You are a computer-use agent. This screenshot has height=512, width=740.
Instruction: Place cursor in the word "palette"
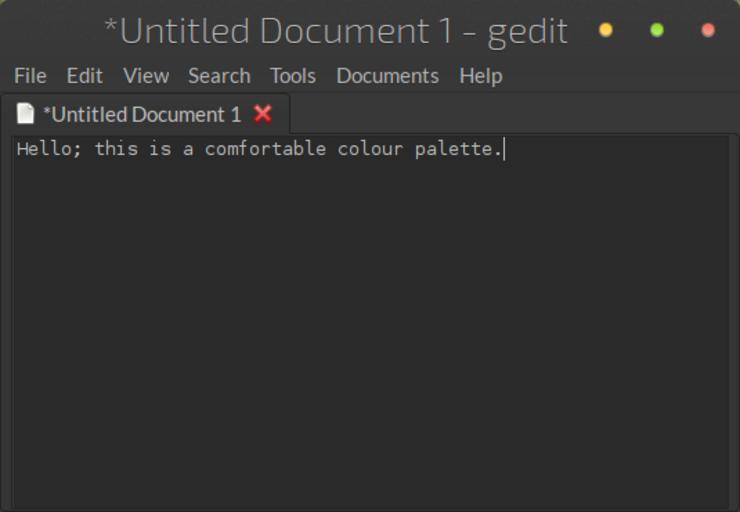point(453,149)
